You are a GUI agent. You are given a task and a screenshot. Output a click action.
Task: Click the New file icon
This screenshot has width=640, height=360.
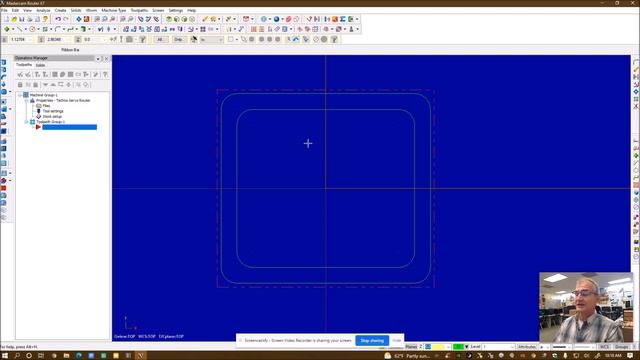point(6,19)
